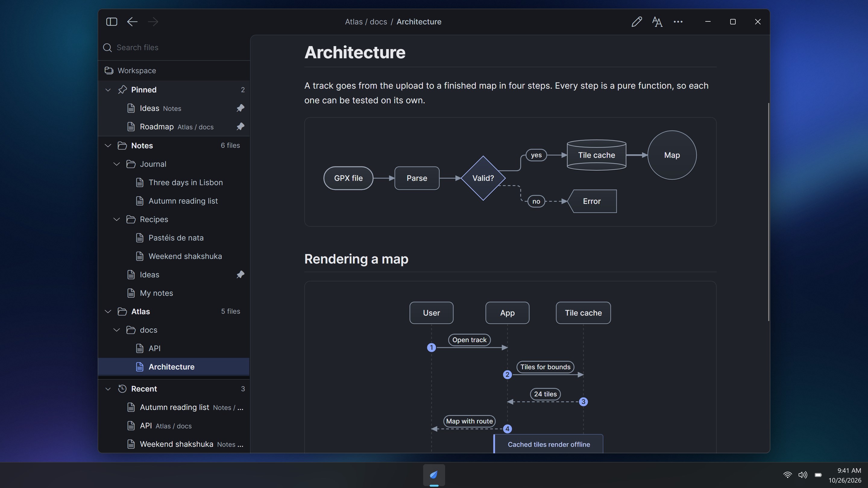The height and width of the screenshot is (488, 868).
Task: Open the three-dot more menu
Action: click(x=678, y=22)
